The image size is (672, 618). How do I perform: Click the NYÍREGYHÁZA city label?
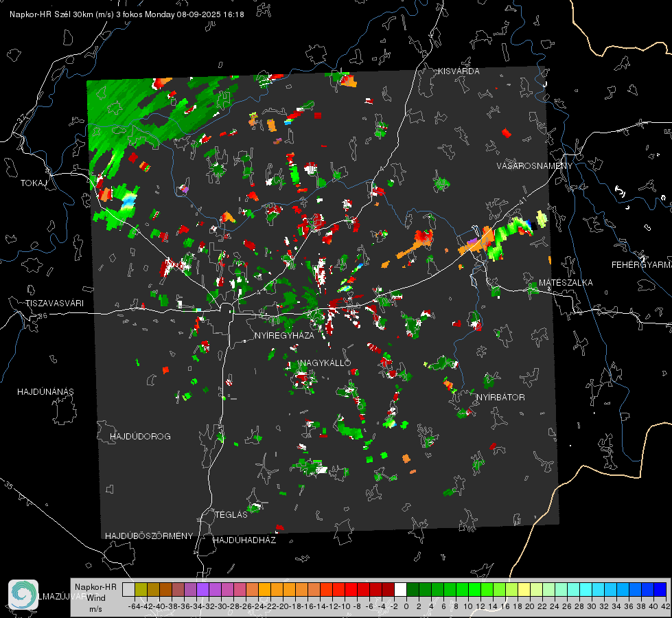tap(284, 336)
